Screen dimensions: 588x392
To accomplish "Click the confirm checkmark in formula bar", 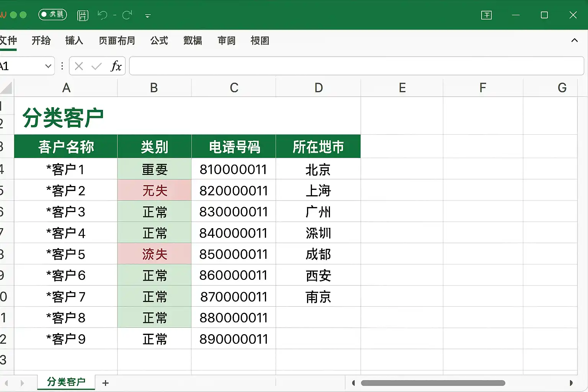I will click(x=96, y=66).
